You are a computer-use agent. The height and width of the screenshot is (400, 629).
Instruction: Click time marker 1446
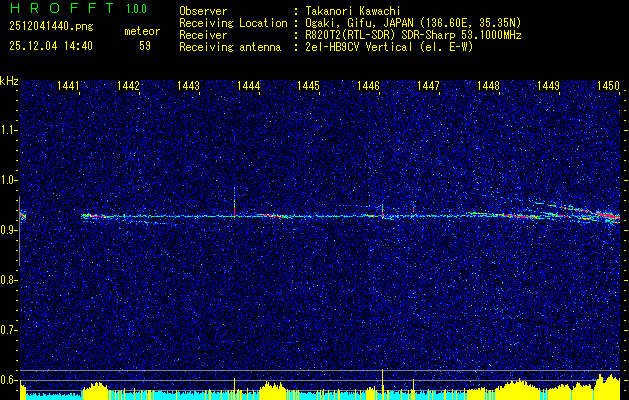point(368,86)
